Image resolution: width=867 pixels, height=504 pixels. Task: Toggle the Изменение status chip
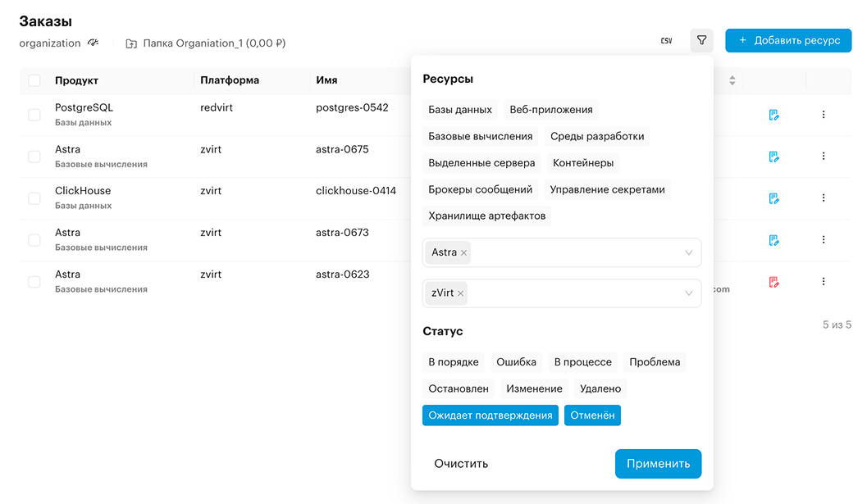tap(534, 389)
